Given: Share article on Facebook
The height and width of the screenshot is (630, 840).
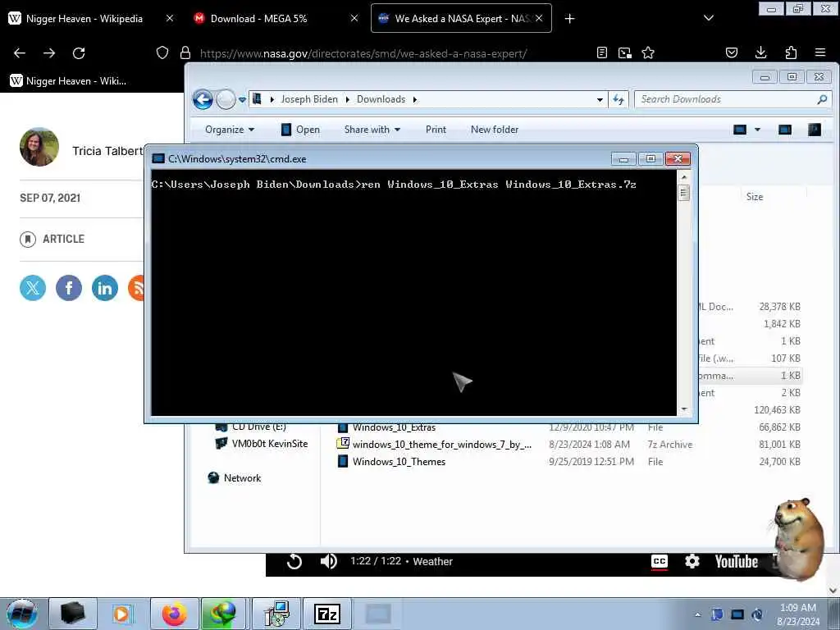Looking at the screenshot, I should pos(69,288).
